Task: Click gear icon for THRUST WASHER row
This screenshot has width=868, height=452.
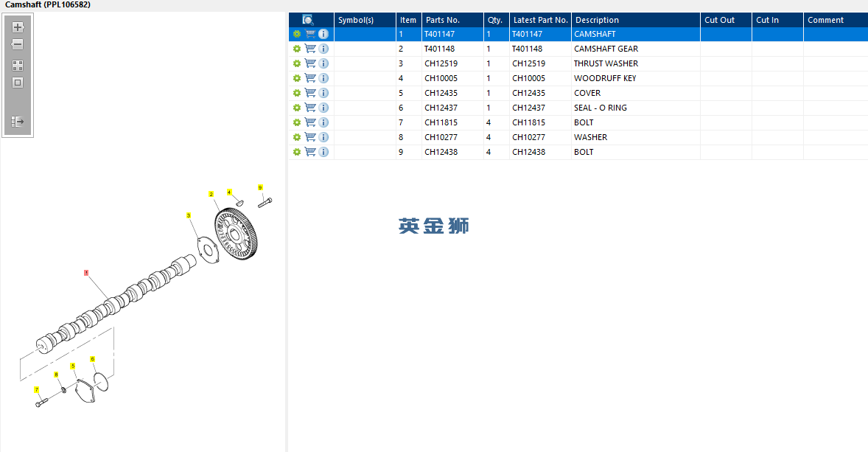Action: (x=297, y=63)
